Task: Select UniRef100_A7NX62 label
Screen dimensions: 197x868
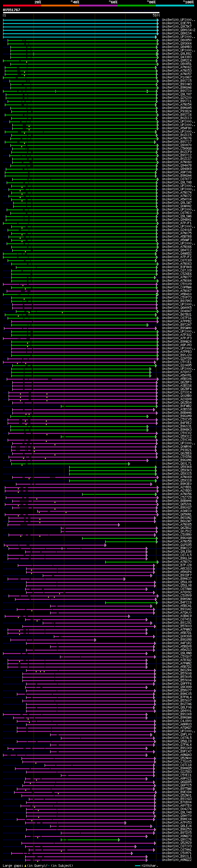Action: point(177,67)
